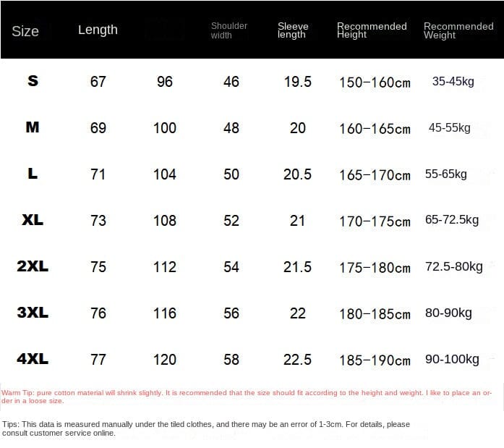504x448 pixels.
Task: Select the 2XL size row label
Action: 33,266
